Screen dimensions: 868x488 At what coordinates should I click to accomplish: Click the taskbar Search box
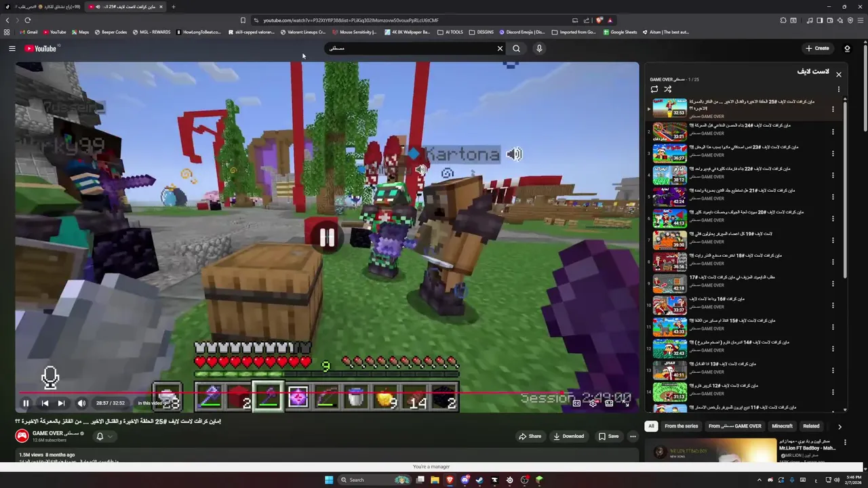pos(375,480)
